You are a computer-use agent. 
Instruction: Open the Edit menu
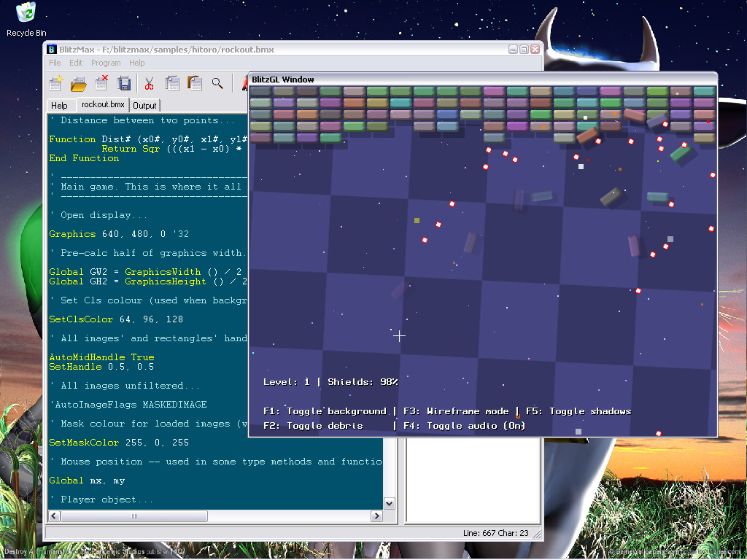pyautogui.click(x=76, y=63)
